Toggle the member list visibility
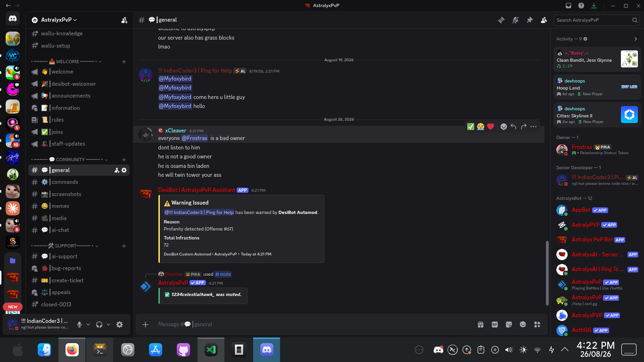Screen dimensions: 644x362 [x=544, y=20]
